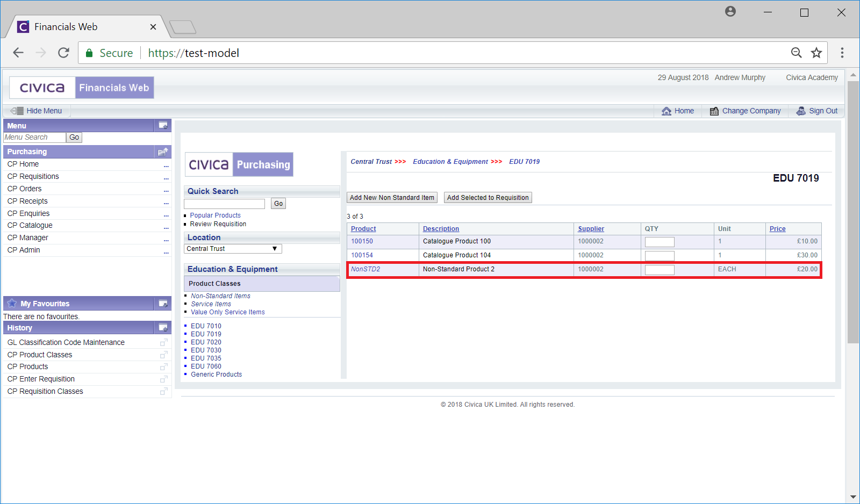This screenshot has height=504, width=860.
Task: Click the zoom magnifier icon in address bar
Action: [797, 53]
